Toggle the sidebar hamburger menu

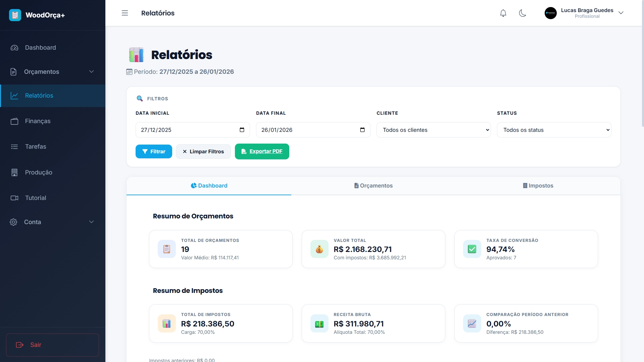coord(125,13)
